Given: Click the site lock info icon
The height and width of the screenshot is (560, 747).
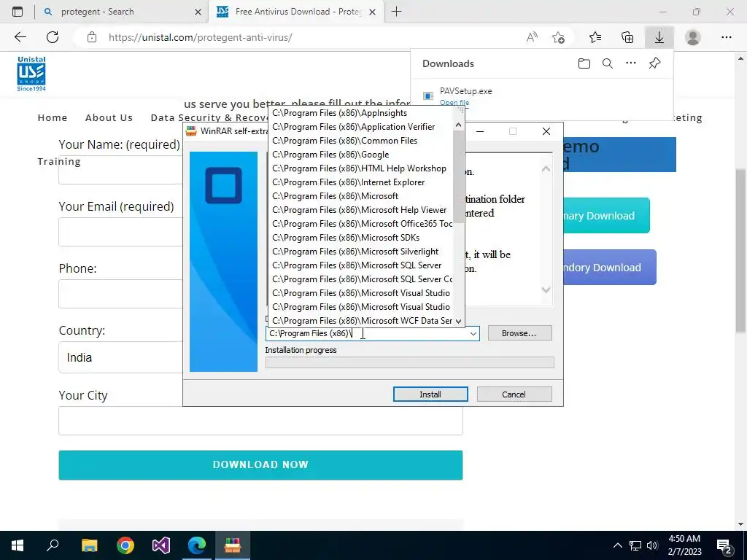Looking at the screenshot, I should click(x=92, y=37).
